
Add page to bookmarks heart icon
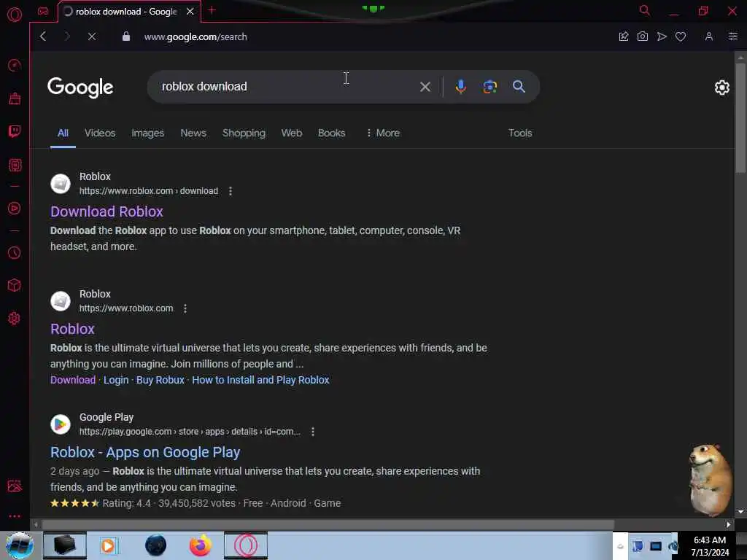681,36
